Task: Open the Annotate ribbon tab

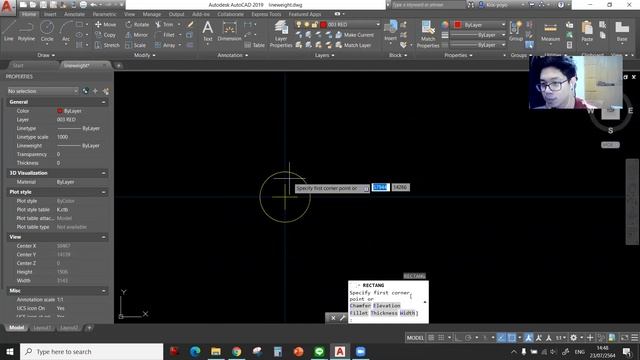Action: tap(74, 14)
